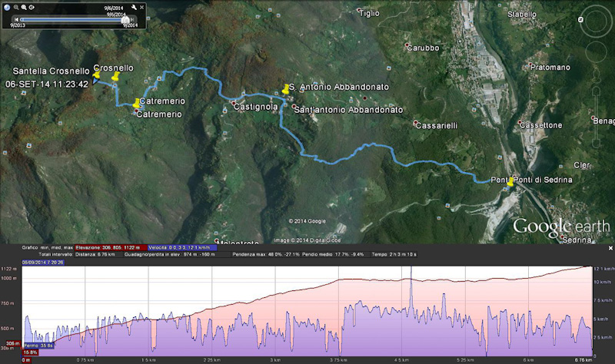
Task: Close the elevation profile panel
Action: pos(610,248)
